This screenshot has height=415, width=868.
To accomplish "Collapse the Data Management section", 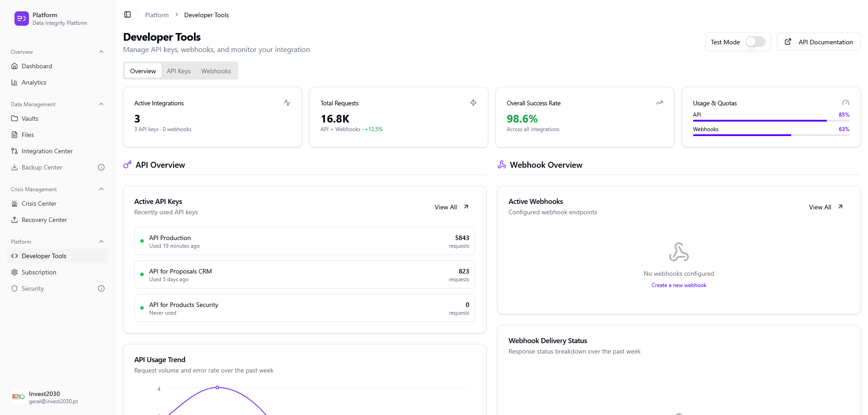I will coord(101,104).
